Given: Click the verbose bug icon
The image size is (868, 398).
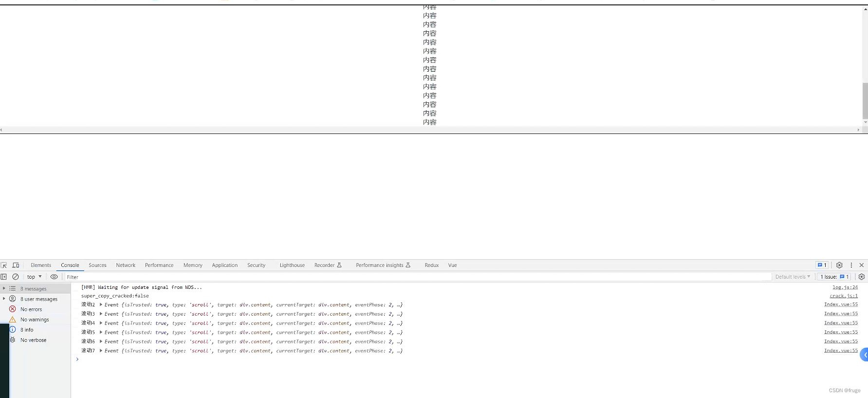Looking at the screenshot, I should (x=13, y=340).
